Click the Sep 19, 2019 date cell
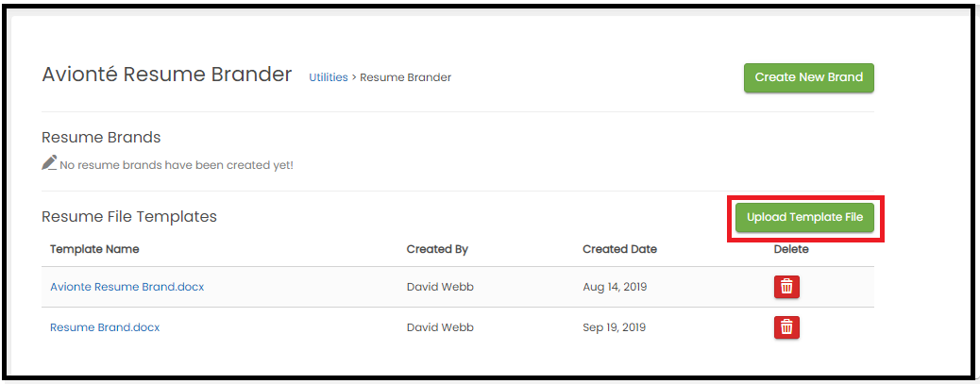This screenshot has width=980, height=384. click(615, 327)
